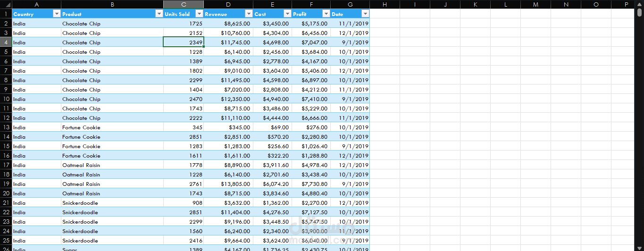Click the Select All corner button
This screenshot has width=644, height=251.
(x=6, y=4)
